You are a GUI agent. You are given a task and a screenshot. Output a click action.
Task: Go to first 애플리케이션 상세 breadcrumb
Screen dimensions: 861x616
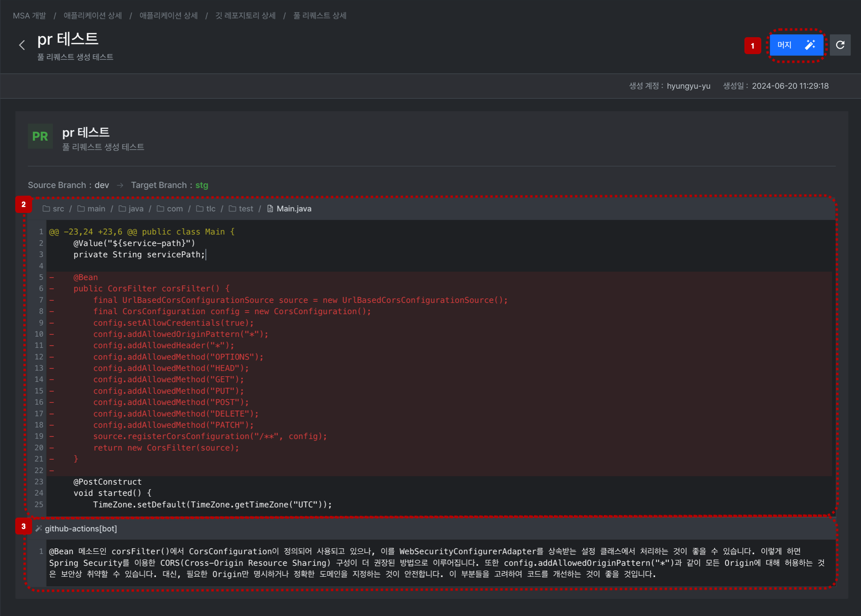pos(93,16)
